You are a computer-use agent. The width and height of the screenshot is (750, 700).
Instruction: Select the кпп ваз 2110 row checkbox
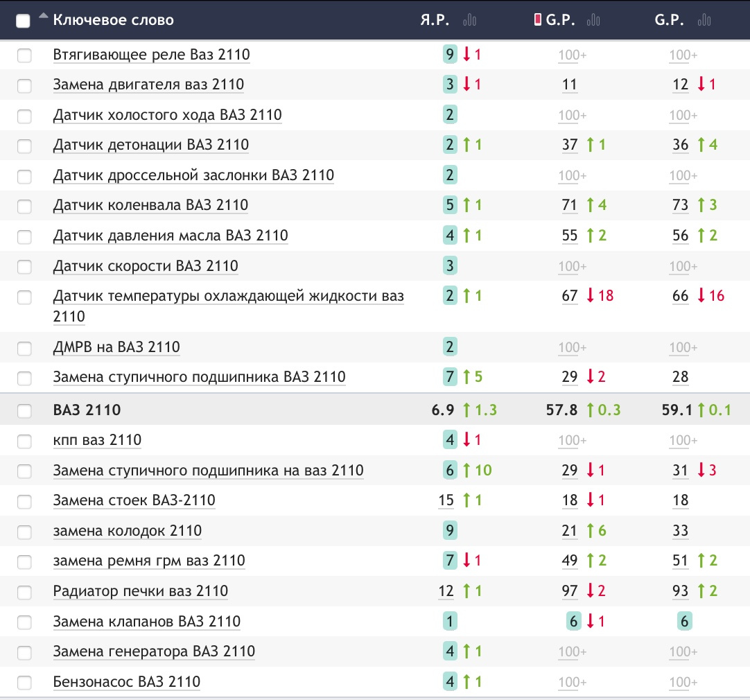click(x=24, y=441)
